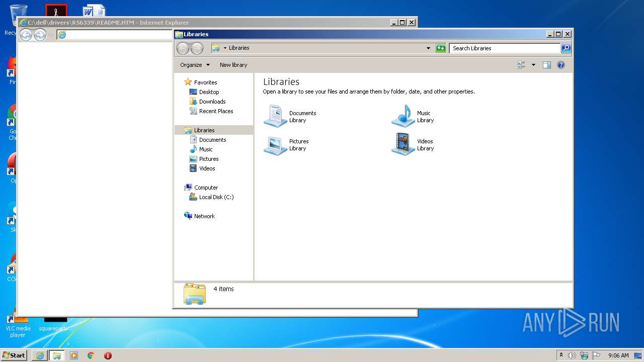Click the Chrome taskbar icon

pyautogui.click(x=91, y=355)
